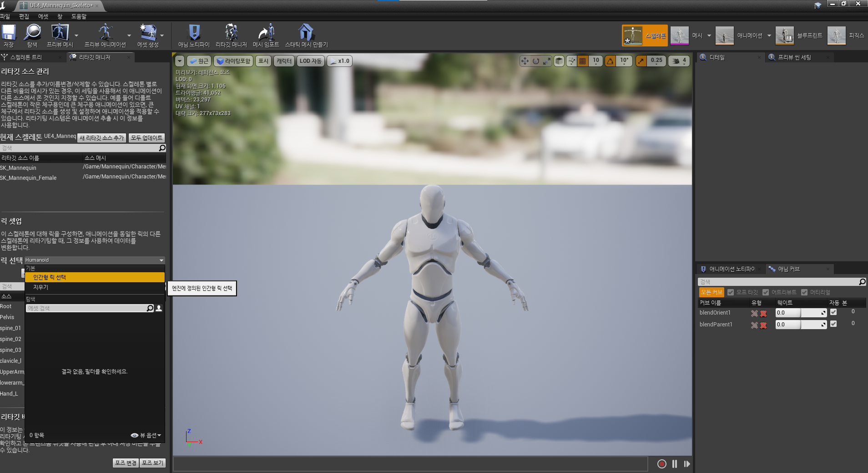The height and width of the screenshot is (473, 868).
Task: Click the cube view-space icon in viewport
Action: coord(559,61)
